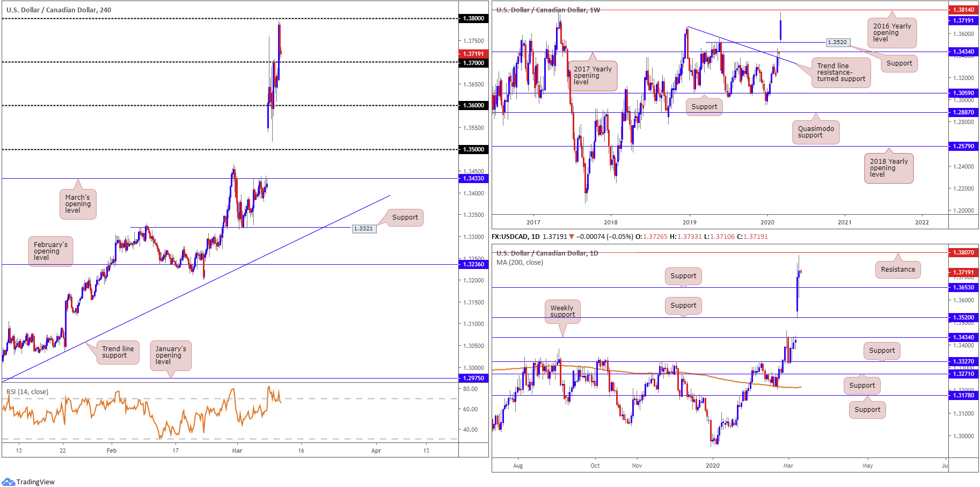Click the red down-arrow in the FX:USDCAD header
The height and width of the screenshot is (487, 980).
pos(572,237)
